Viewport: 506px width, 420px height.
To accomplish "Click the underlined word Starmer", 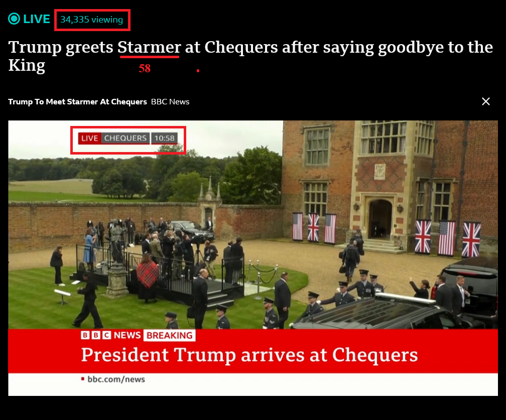I will click(149, 47).
